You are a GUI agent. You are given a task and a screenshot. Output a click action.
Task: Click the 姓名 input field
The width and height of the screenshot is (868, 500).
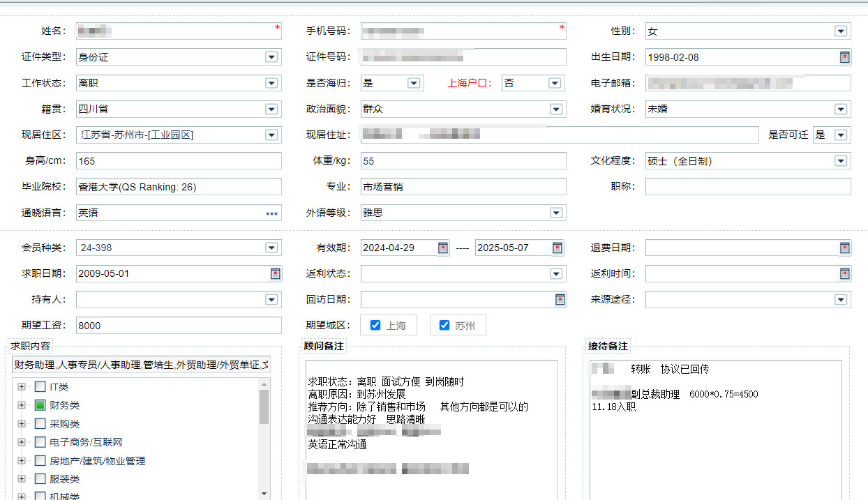point(179,31)
